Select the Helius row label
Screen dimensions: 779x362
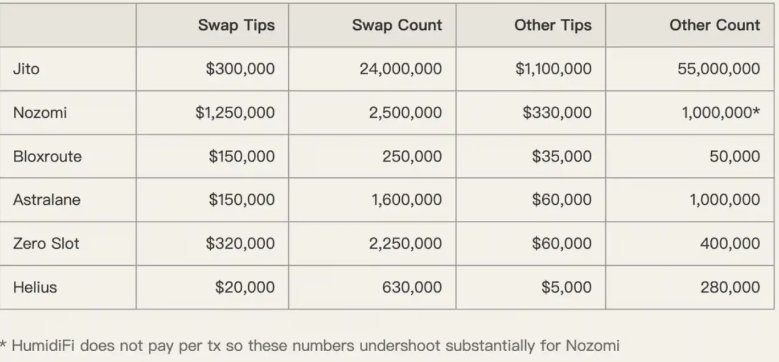pos(35,288)
